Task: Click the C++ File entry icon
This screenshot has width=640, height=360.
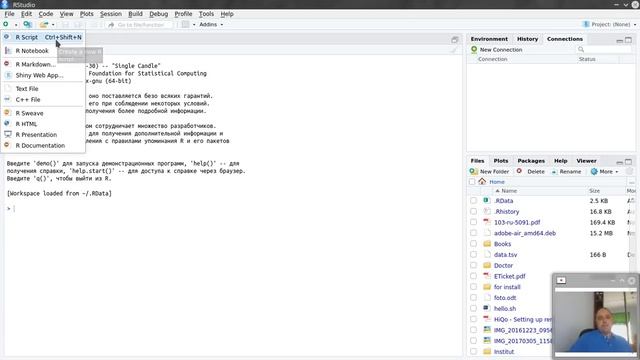Action: pos(7,99)
